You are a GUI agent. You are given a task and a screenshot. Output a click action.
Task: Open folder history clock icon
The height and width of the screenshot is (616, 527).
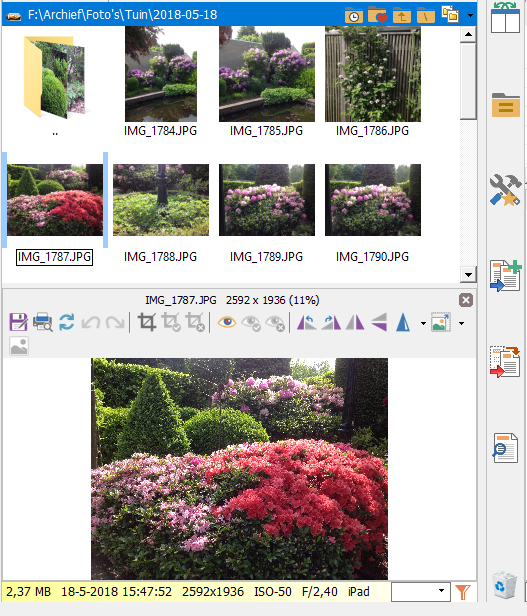click(354, 15)
